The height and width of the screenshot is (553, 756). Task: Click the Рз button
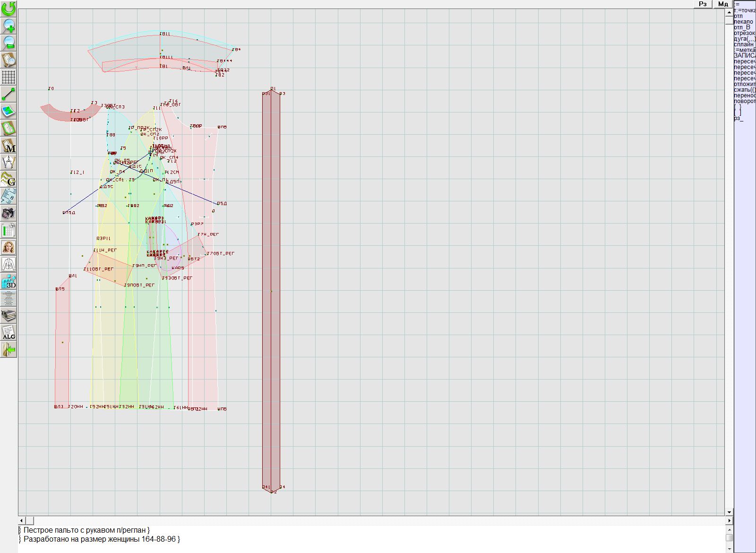703,4
